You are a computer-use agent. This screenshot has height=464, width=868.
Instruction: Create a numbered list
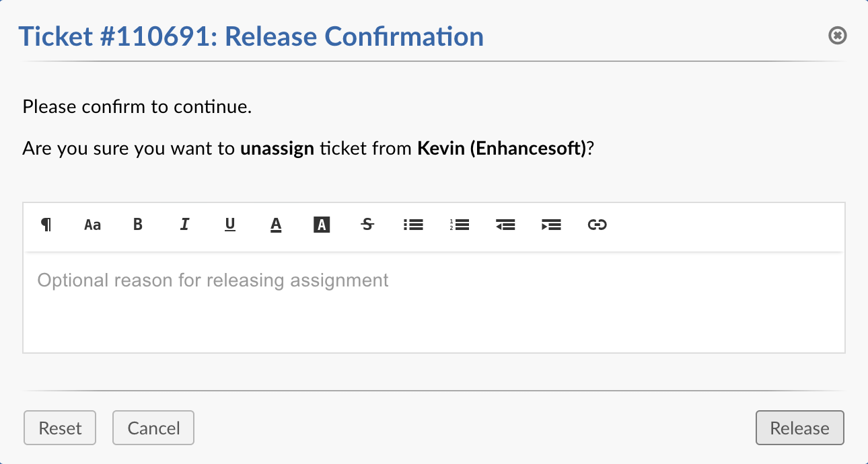click(x=458, y=225)
